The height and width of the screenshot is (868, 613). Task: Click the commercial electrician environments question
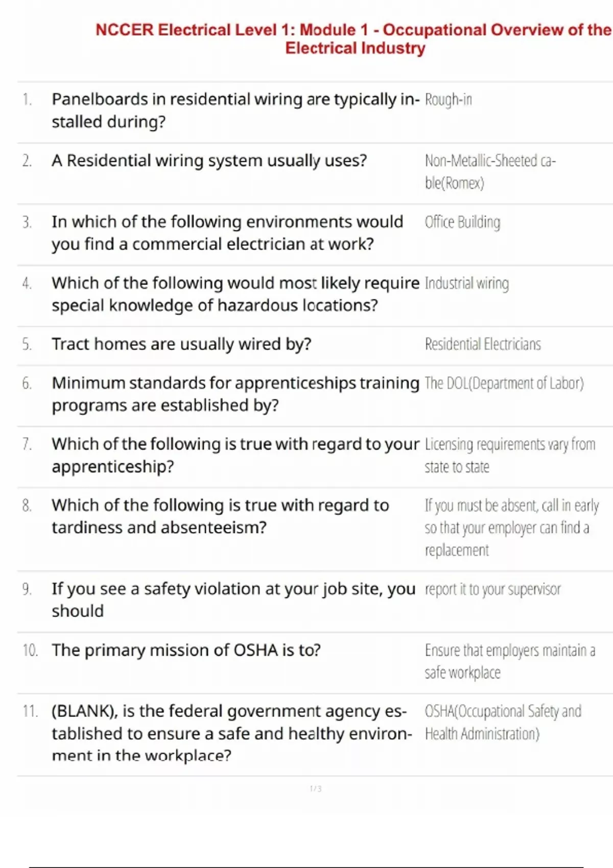click(x=227, y=233)
